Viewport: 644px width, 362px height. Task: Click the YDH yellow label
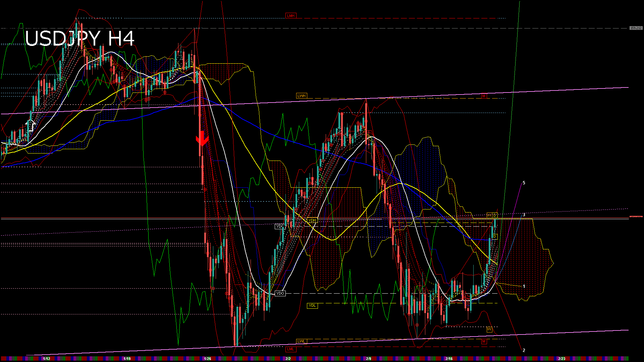[x=312, y=220]
